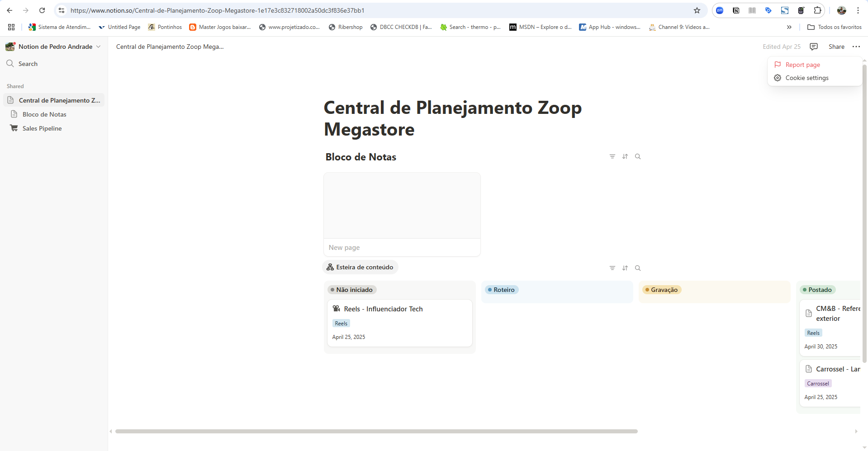868x451 pixels.
Task: Click the Gravação status tag
Action: click(x=662, y=290)
